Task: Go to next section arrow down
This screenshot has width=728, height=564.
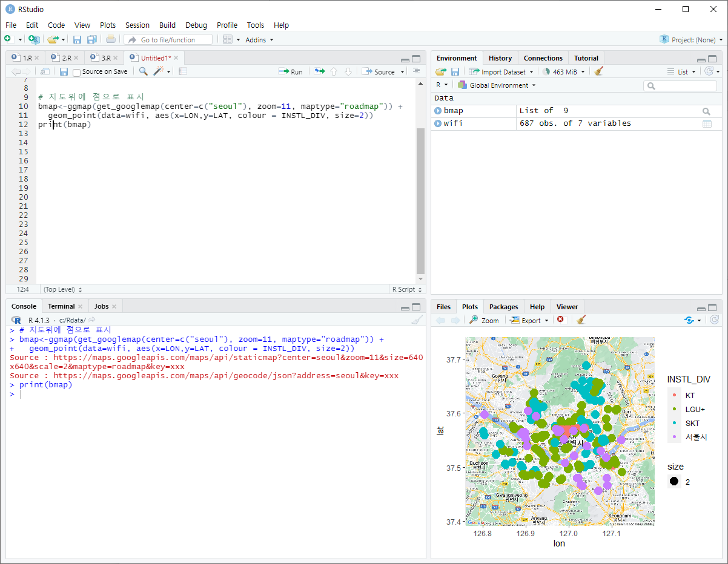Action: tap(348, 71)
